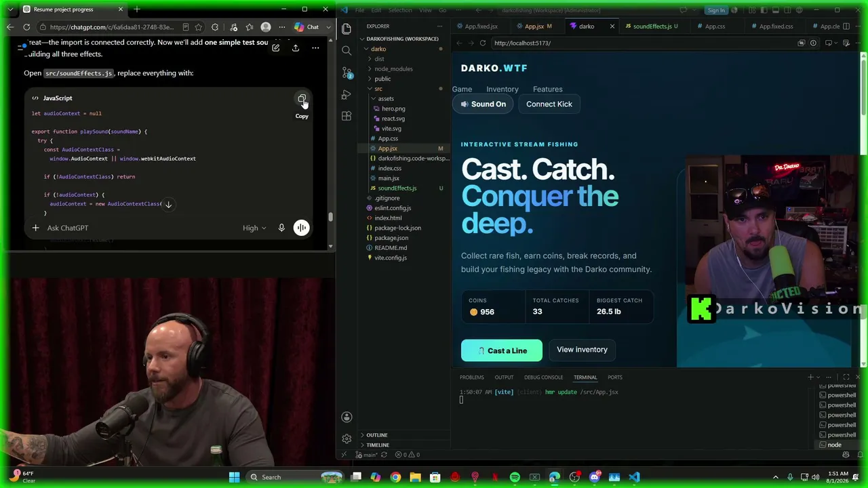Open the PORTS panel tab

pyautogui.click(x=614, y=377)
